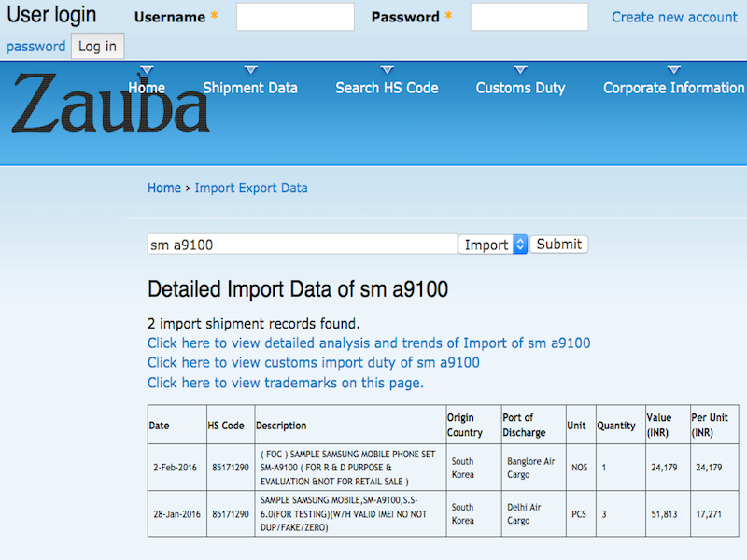Screen dimensions: 747x560
Task: Expand the arrow above Corporate Information
Action: coord(673,71)
